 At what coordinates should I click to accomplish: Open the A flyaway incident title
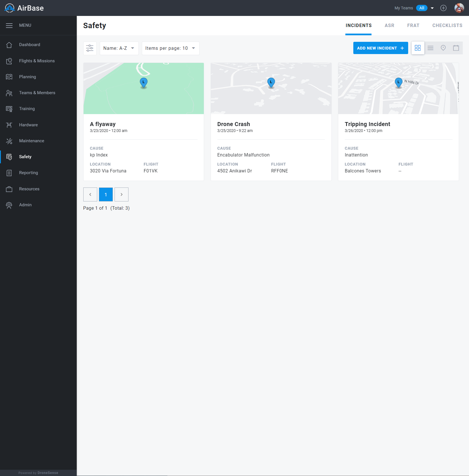(103, 124)
